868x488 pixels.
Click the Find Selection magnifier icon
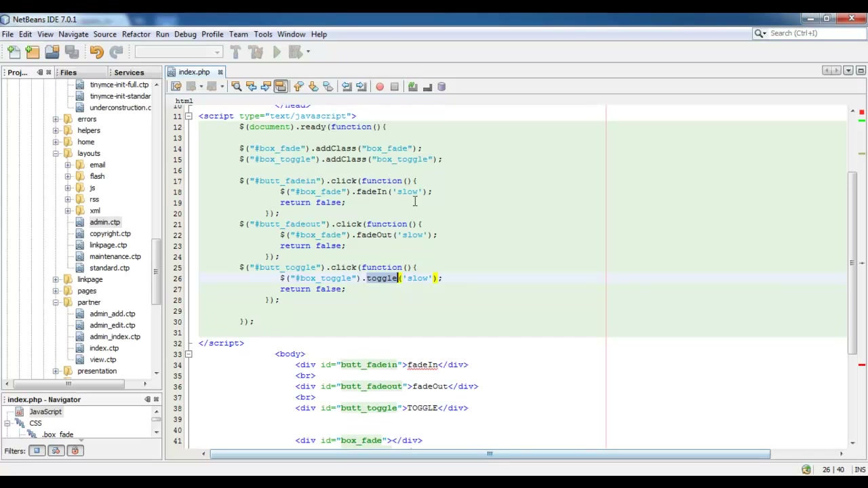coord(236,87)
